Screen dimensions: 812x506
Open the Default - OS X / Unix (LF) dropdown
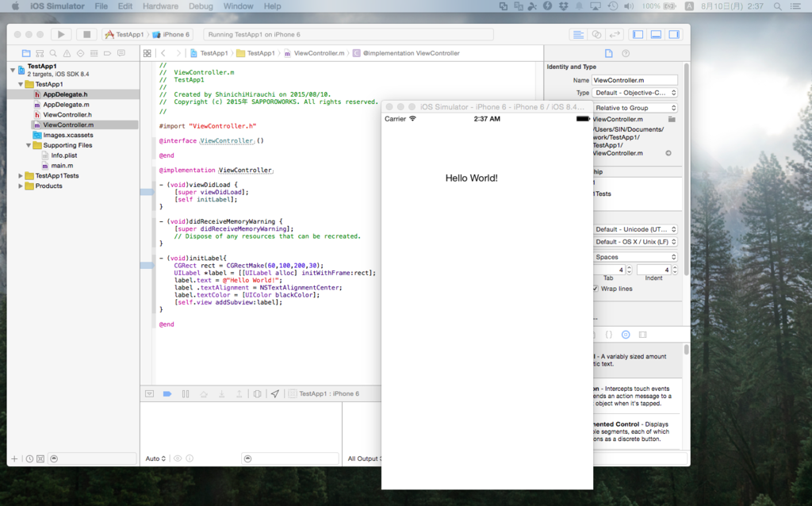pyautogui.click(x=635, y=242)
